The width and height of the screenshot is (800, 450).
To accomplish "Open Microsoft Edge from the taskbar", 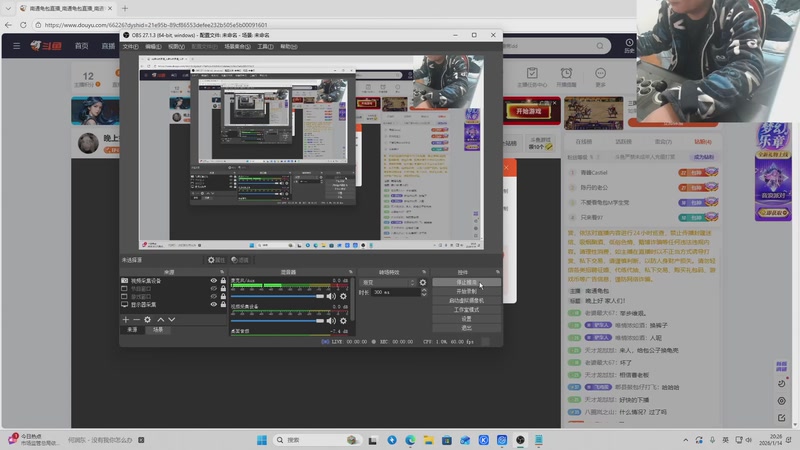I will pos(410,440).
